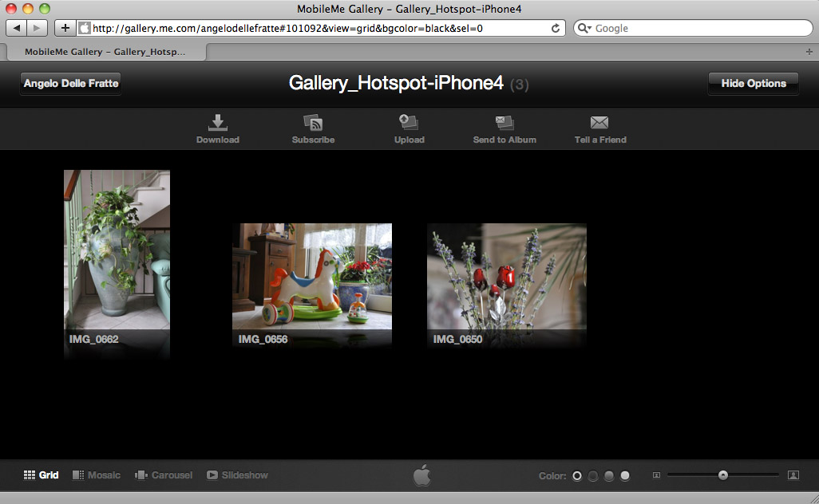Open photo IMG_0662 thumbnail
Image resolution: width=819 pixels, height=504 pixels.
[x=117, y=250]
